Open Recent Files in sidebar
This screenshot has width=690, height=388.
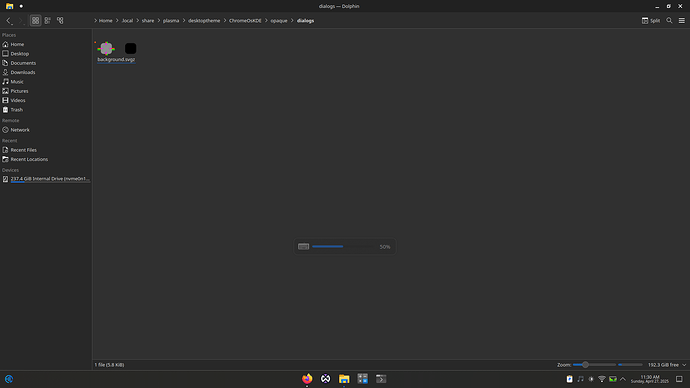46,150
